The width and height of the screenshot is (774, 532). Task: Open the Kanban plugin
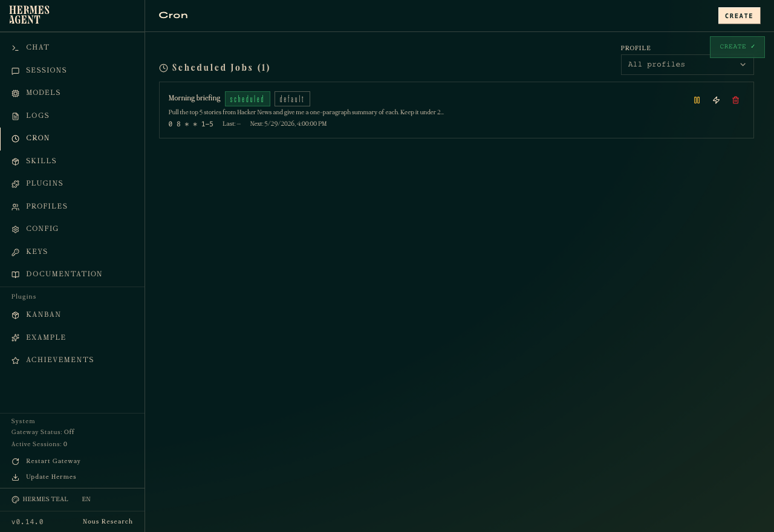(x=72, y=314)
